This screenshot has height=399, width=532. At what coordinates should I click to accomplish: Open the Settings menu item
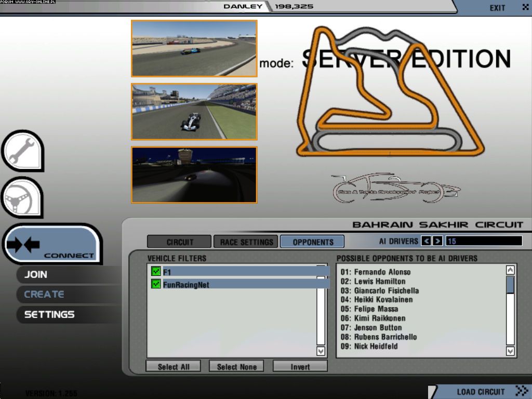coord(49,314)
